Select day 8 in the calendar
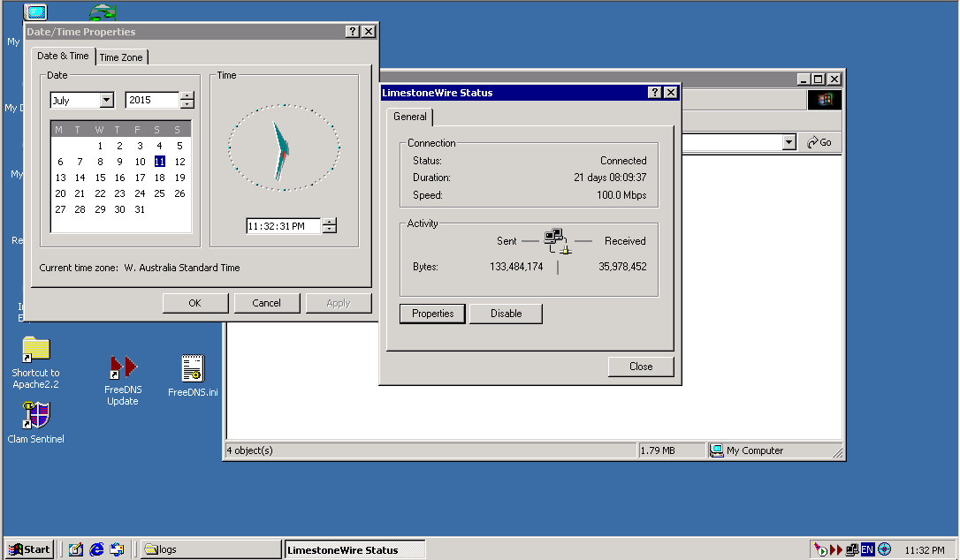This screenshot has height=560, width=960. [x=100, y=162]
